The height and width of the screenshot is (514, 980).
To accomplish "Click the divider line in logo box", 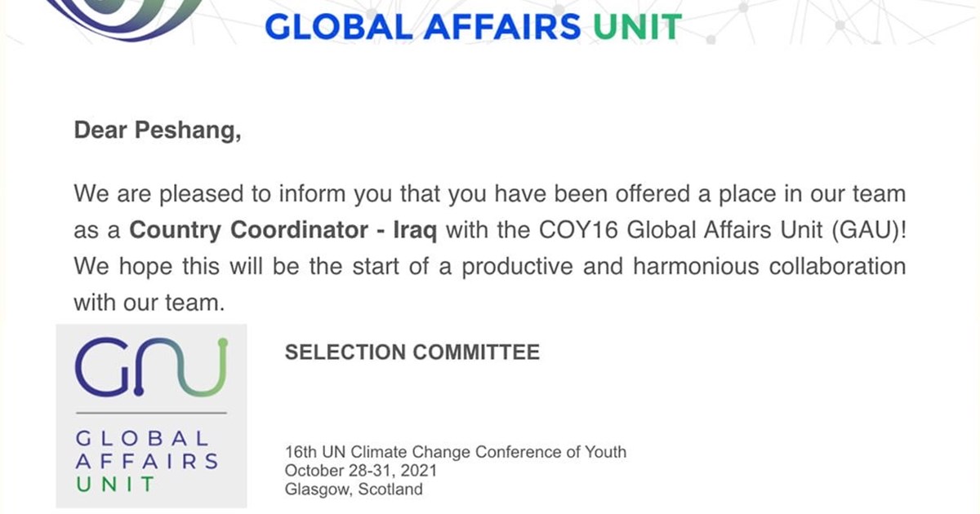I will [x=151, y=413].
